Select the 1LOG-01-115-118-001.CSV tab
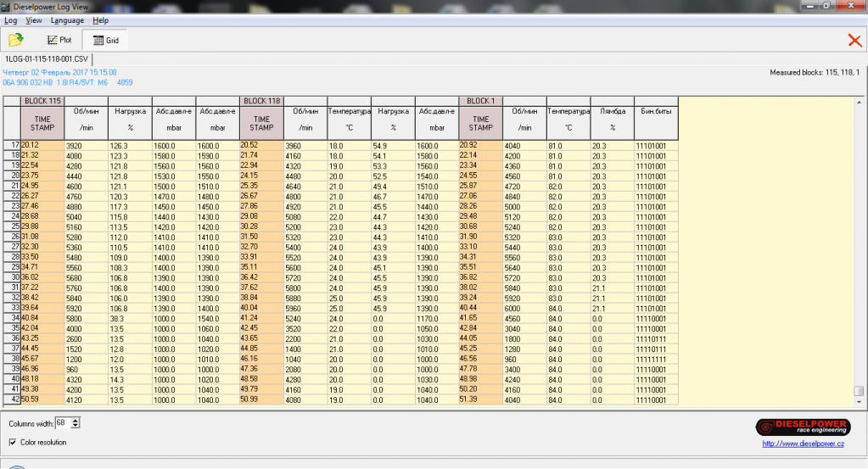Image resolution: width=868 pixels, height=469 pixels. [x=47, y=59]
